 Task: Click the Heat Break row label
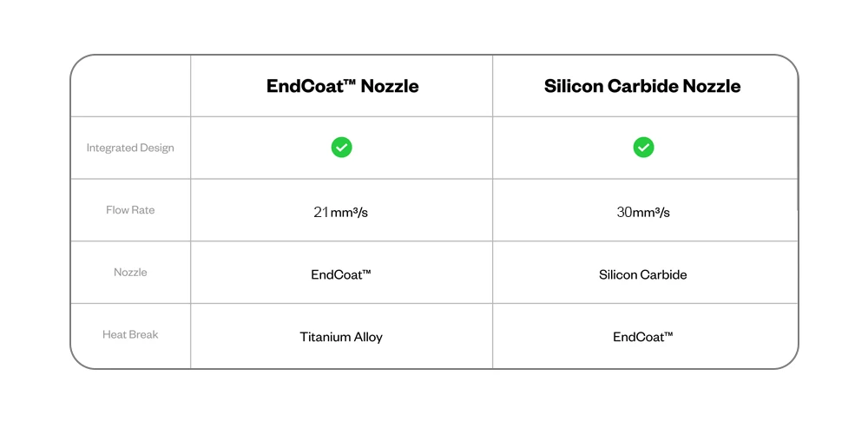click(130, 334)
